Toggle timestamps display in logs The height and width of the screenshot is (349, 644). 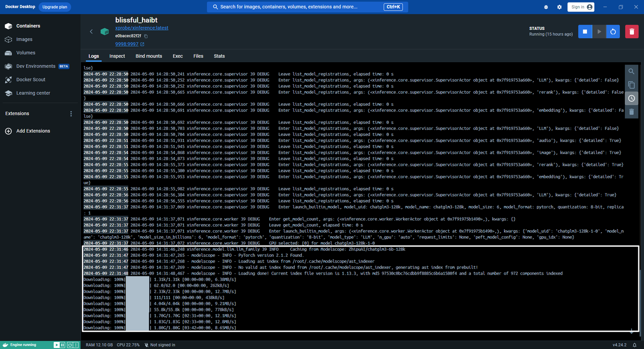click(631, 98)
